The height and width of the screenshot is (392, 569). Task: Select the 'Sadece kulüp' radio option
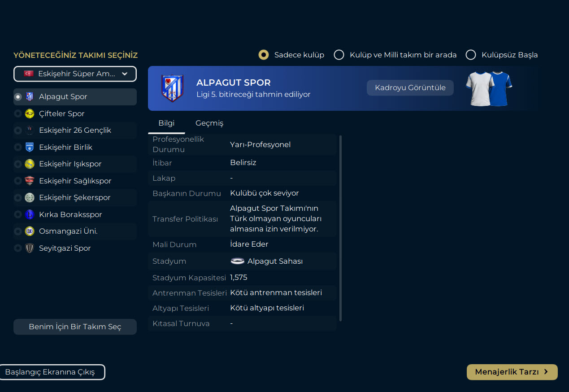264,55
